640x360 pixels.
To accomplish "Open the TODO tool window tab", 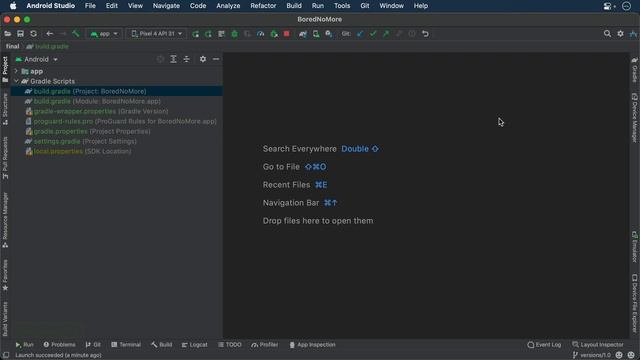I will (x=230, y=345).
